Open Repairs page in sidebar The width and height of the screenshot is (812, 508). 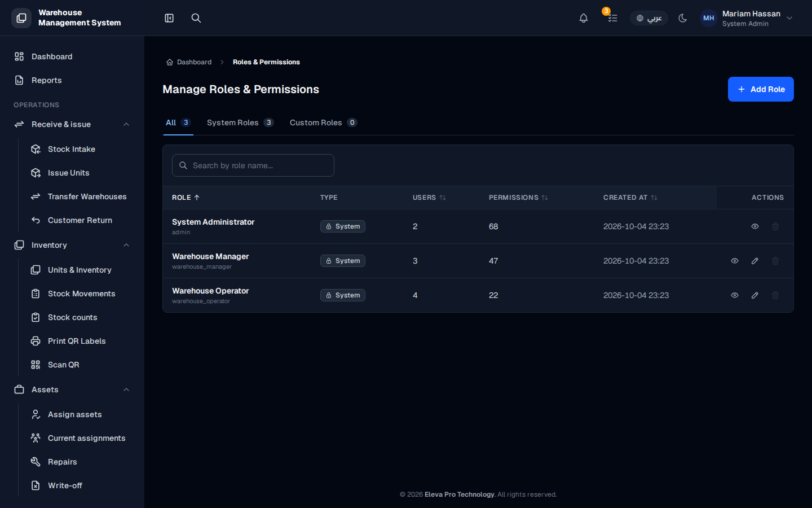(x=80, y=462)
